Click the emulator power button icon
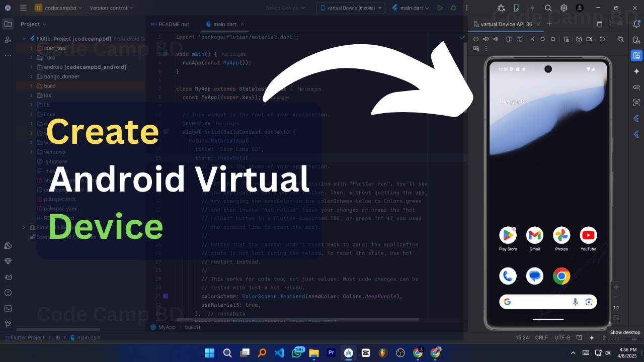Screen dimensions: 644x362 pos(476,39)
